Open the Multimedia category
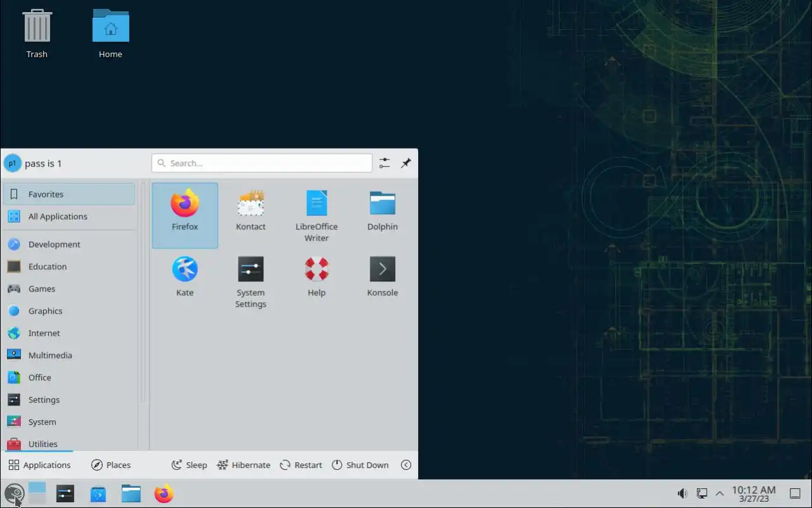This screenshot has height=508, width=812. point(69,356)
